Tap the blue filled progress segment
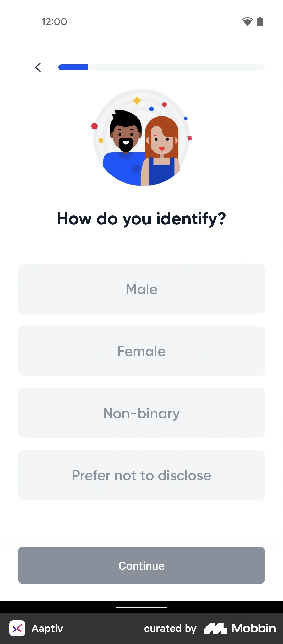This screenshot has height=644, width=283. 73,67
